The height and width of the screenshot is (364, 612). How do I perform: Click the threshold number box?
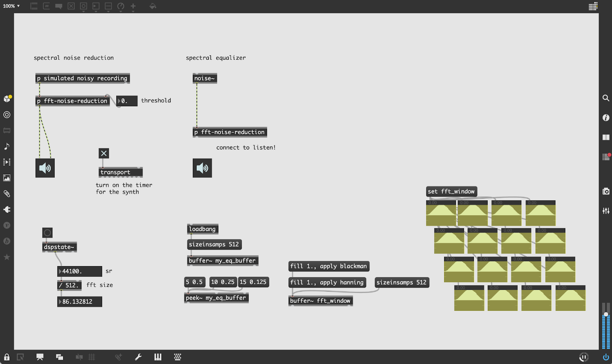tap(127, 101)
